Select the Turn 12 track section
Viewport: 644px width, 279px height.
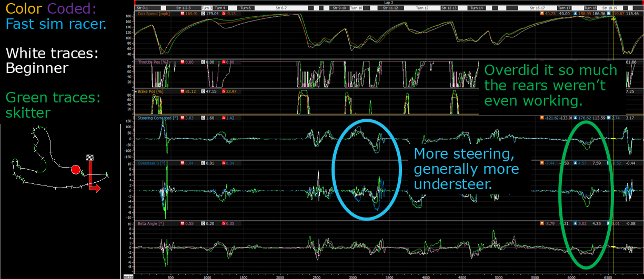tap(422, 8)
